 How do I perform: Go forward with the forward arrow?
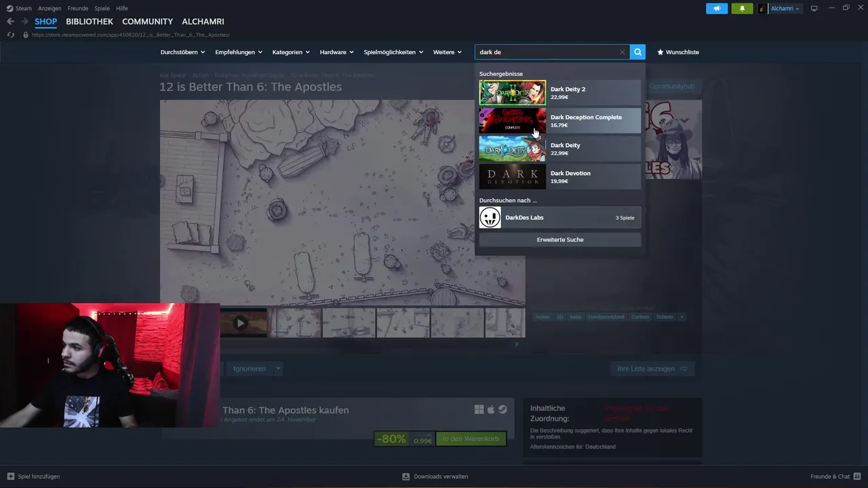tap(25, 22)
